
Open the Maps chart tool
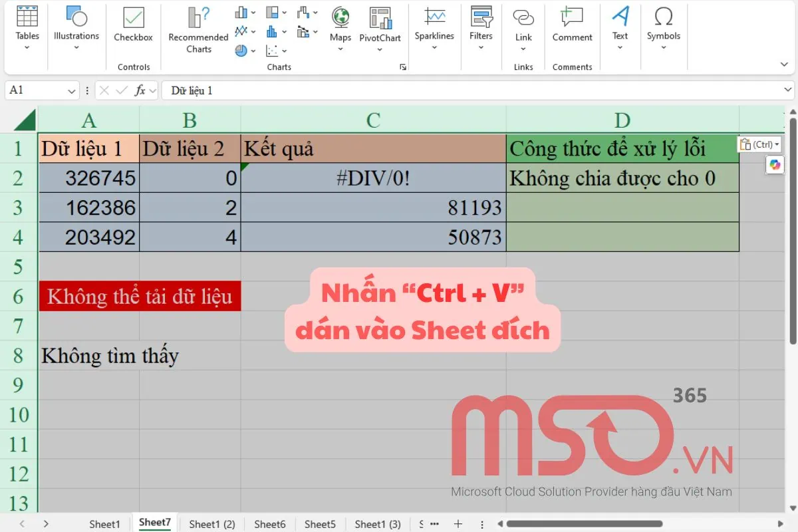pos(340,27)
